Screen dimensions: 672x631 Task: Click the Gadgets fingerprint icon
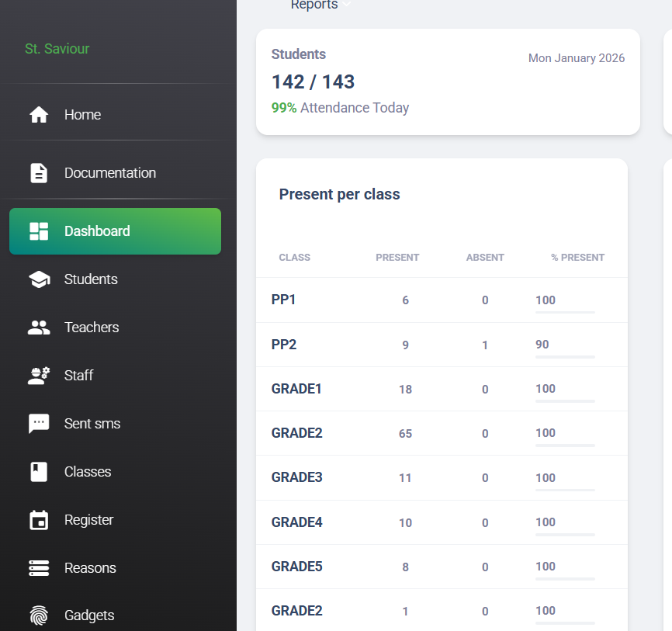click(x=39, y=615)
